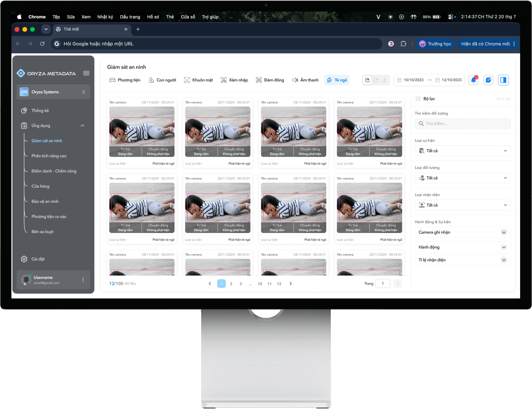This screenshot has width=532, height=409.
Task: Open the Phương tiện vehicle tab
Action: (x=125, y=80)
